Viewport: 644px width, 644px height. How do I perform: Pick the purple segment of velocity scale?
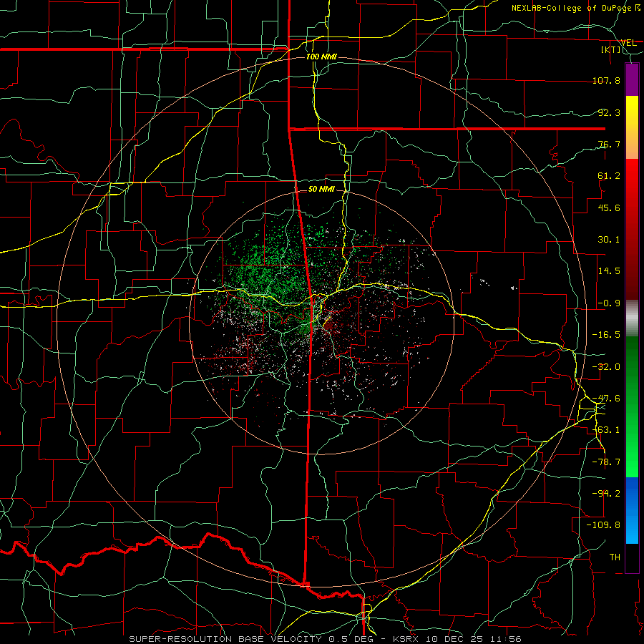632,79
